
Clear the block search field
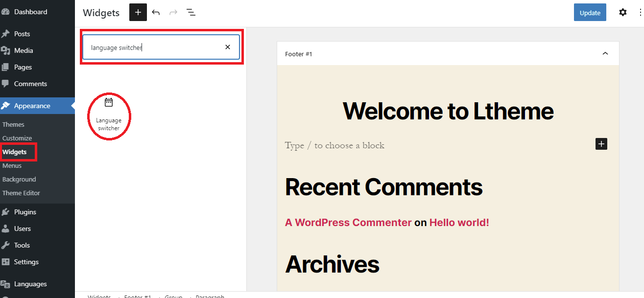pos(227,47)
